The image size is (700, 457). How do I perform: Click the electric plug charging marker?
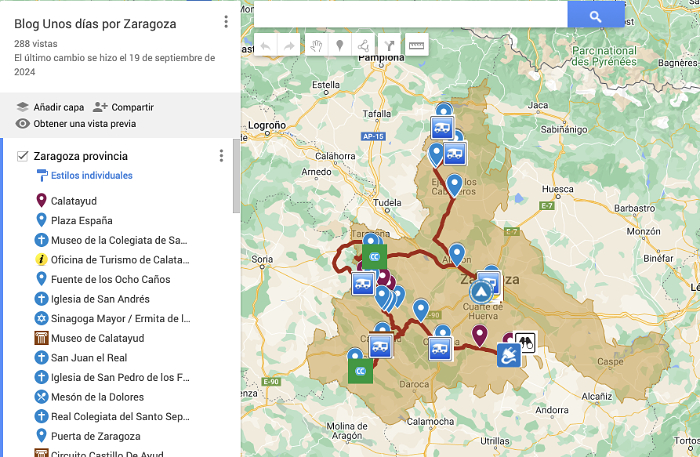pos(509,356)
